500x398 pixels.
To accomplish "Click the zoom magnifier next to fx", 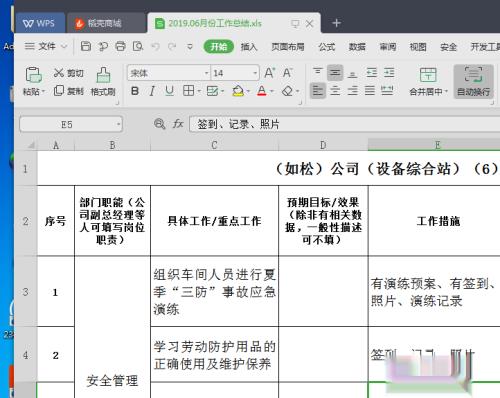I will (160, 124).
